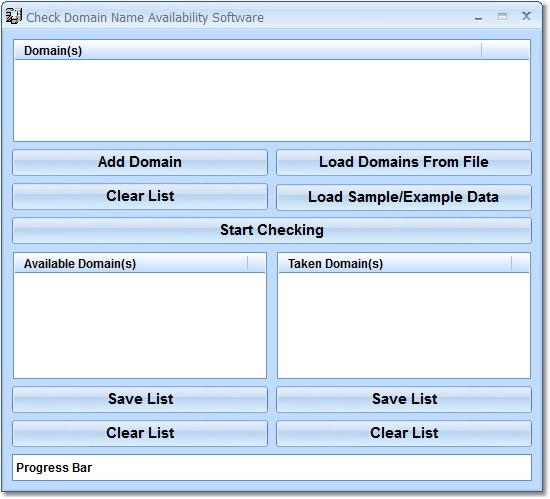Close the Check Domain Name Availability window
The image size is (550, 499).
(526, 16)
